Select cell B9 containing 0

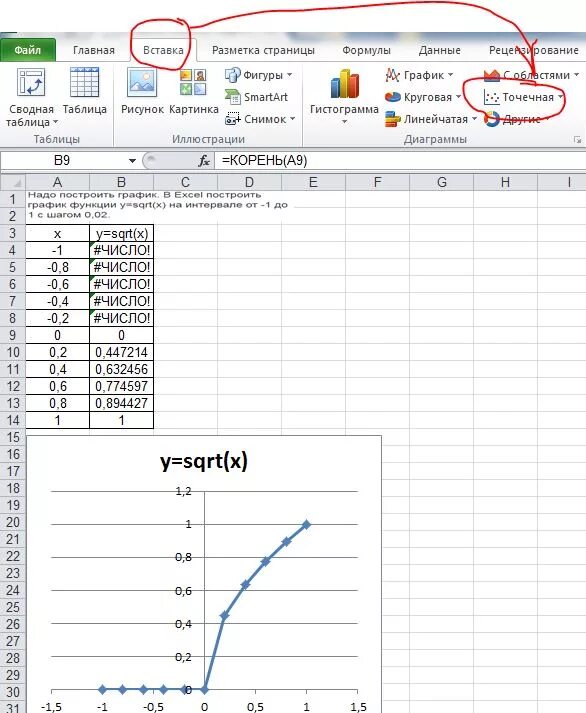tap(121, 335)
